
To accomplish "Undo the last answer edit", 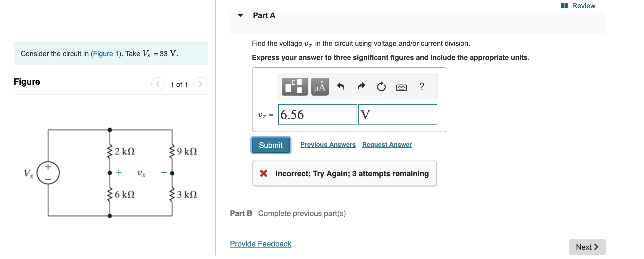I will coord(341,87).
